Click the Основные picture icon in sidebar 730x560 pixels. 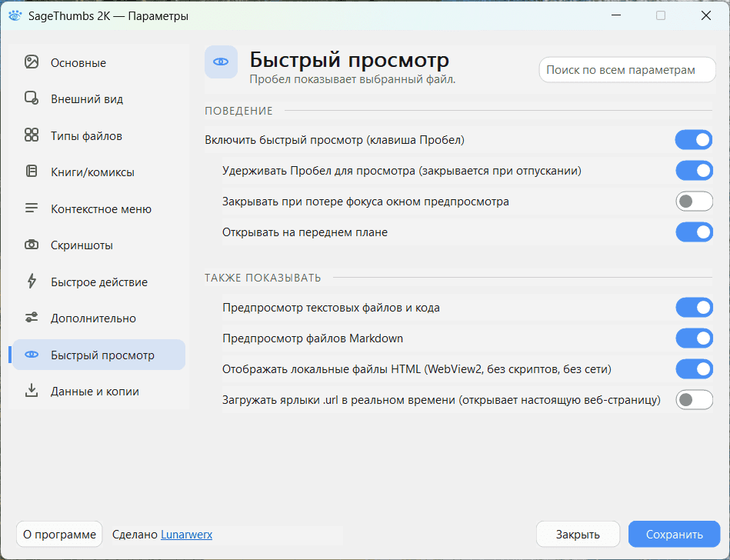pyautogui.click(x=32, y=62)
